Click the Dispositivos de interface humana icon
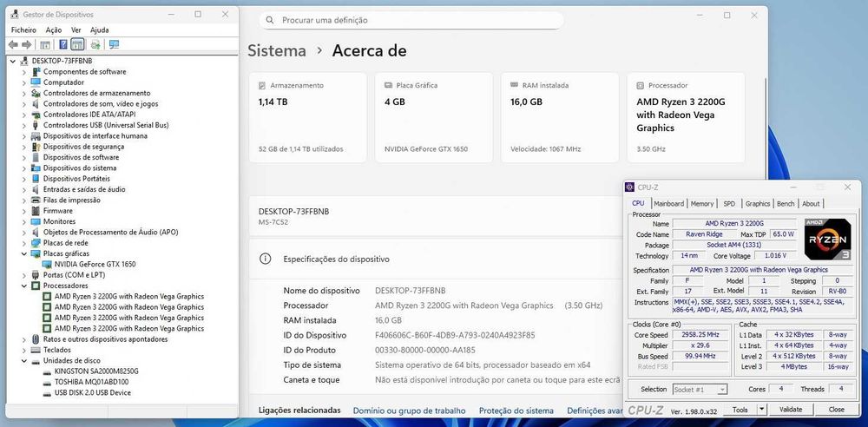This screenshot has width=868, height=427. pos(36,135)
